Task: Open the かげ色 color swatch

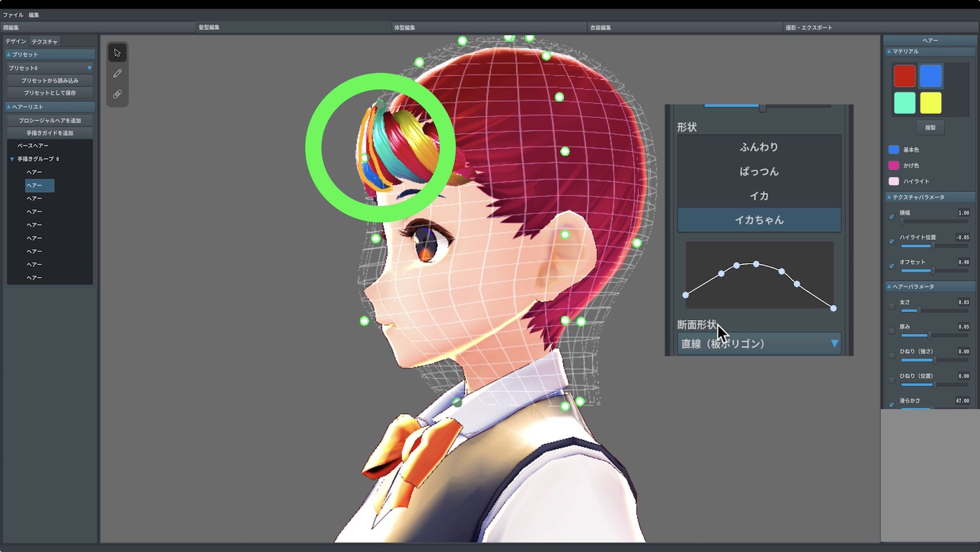Action: [x=894, y=165]
